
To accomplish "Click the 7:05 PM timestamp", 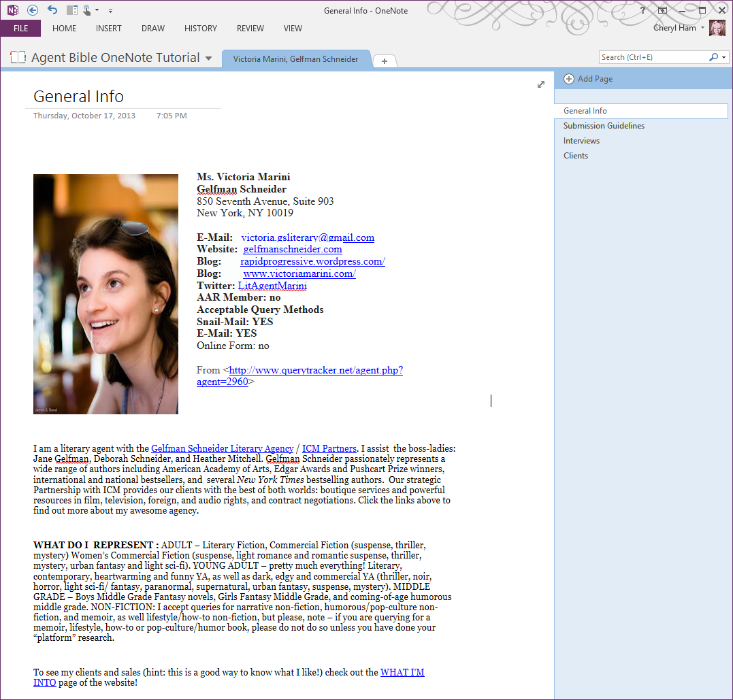I will pyautogui.click(x=172, y=116).
